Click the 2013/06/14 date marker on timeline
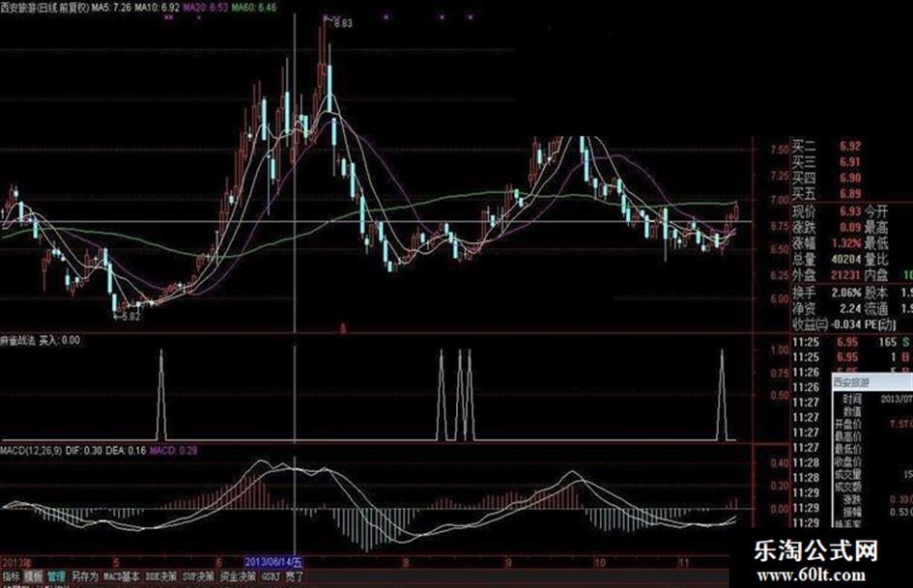 [x=273, y=562]
